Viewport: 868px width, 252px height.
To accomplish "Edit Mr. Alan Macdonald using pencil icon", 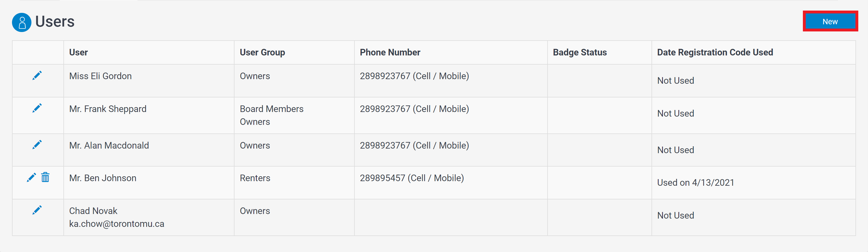I will 37,145.
